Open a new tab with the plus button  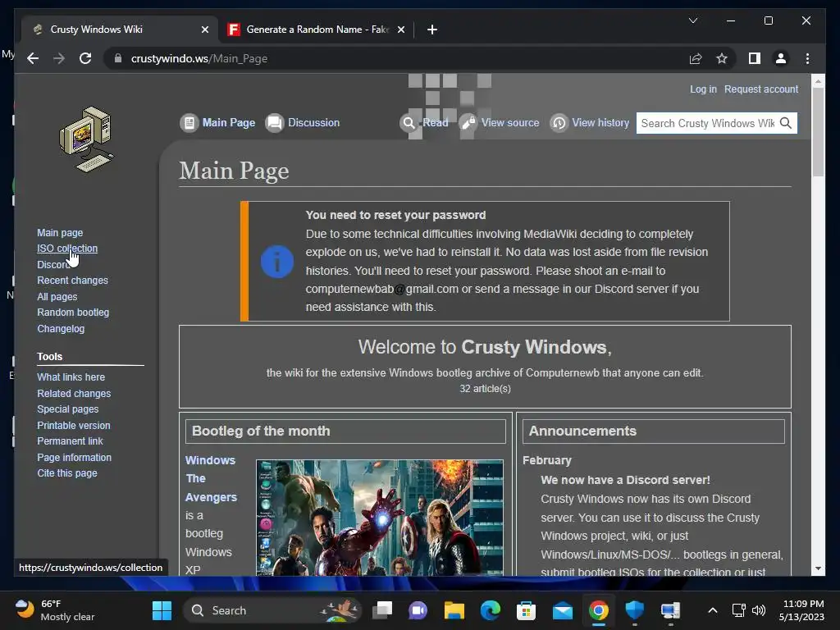432,30
